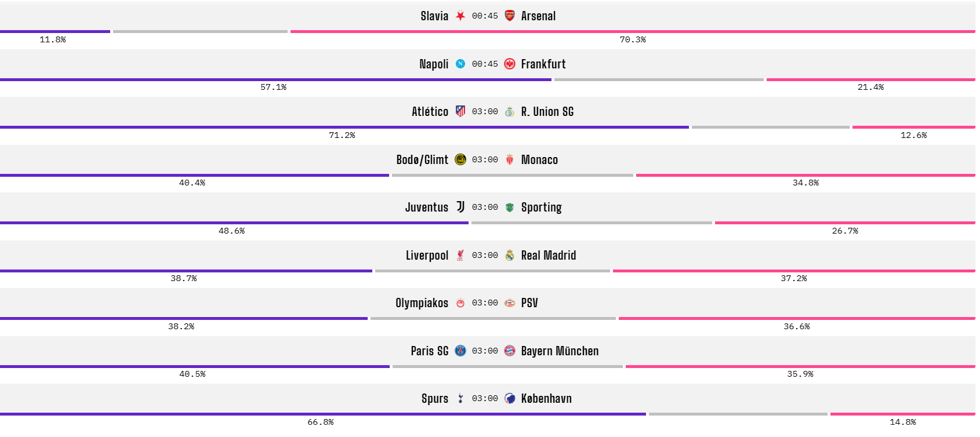Click the gray draw bar for Napoli match
Image resolution: width=980 pixels, height=437 pixels.
[x=659, y=79]
